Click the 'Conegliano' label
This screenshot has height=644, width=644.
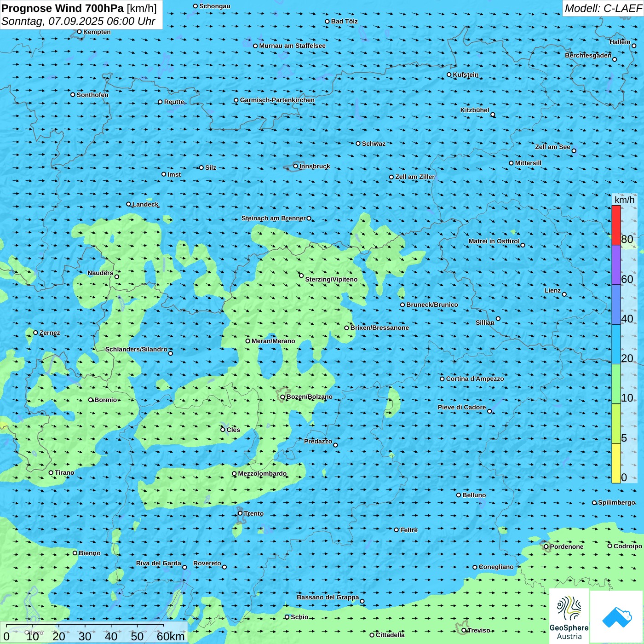click(x=496, y=567)
